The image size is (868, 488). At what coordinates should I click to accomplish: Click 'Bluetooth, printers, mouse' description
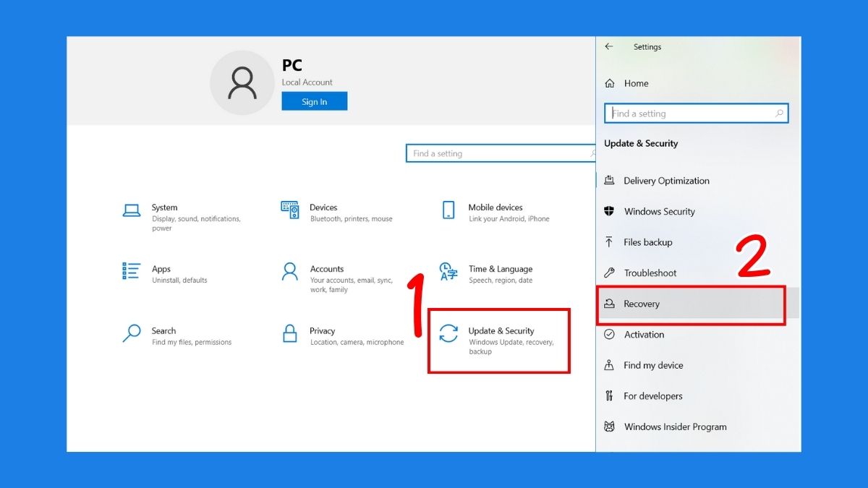(x=352, y=219)
